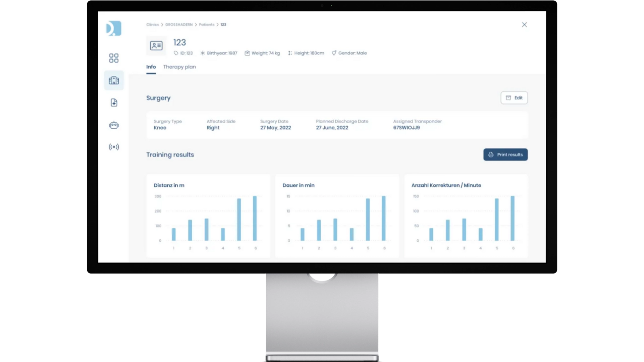Click the patient ID card icon
Viewport: 644px width, 362px height.
point(156,46)
